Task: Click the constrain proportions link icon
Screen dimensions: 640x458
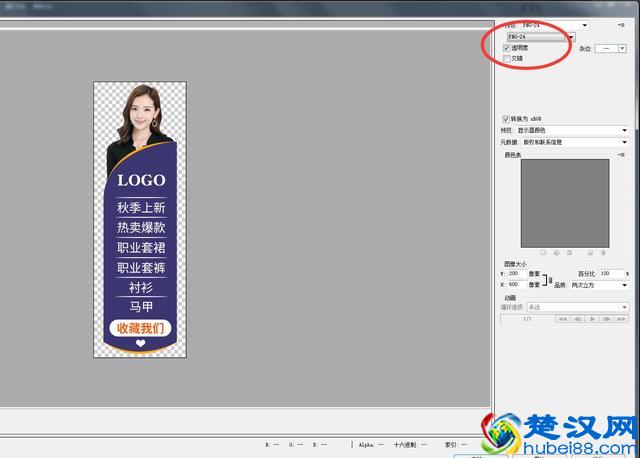Action: (x=549, y=279)
